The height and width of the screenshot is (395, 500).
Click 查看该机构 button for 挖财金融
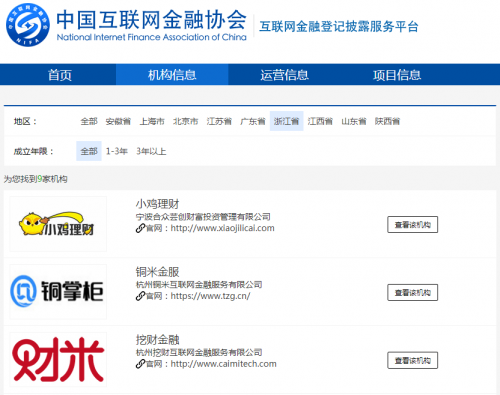click(412, 360)
